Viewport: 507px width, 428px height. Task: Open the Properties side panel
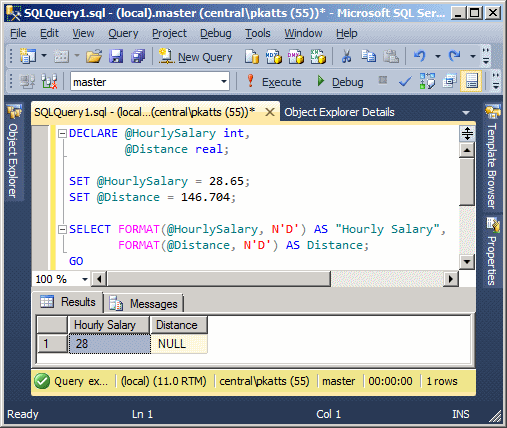pyautogui.click(x=492, y=251)
